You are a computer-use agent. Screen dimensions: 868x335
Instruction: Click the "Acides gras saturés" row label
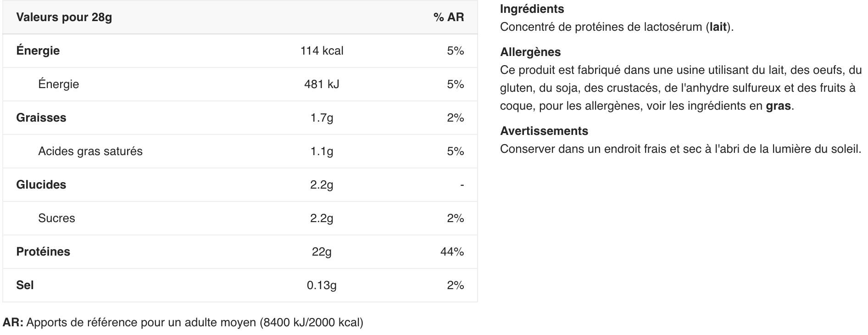coord(90,151)
